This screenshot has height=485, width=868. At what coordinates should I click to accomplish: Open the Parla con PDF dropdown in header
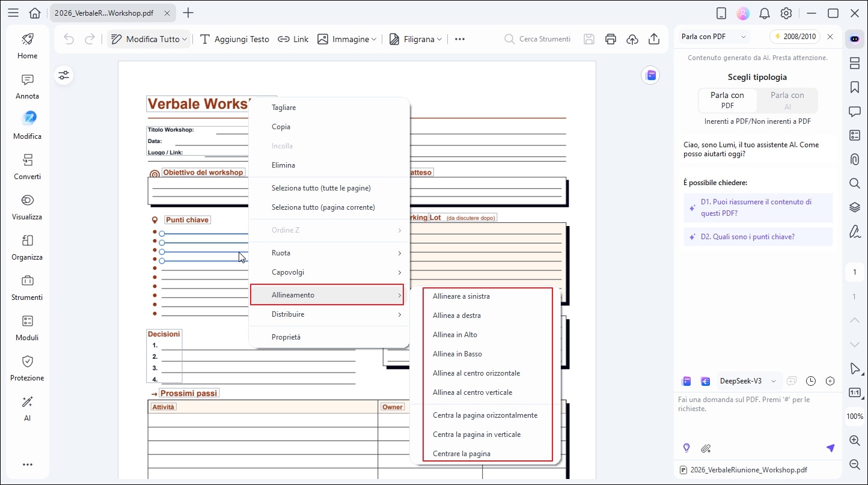click(x=714, y=37)
